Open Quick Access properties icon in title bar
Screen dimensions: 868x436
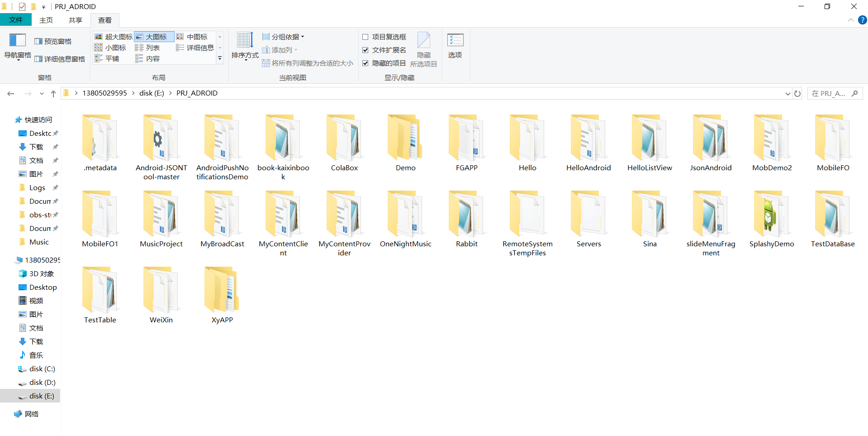coord(22,6)
